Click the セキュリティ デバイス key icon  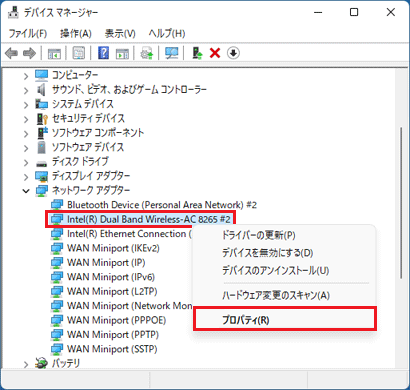pos(42,118)
